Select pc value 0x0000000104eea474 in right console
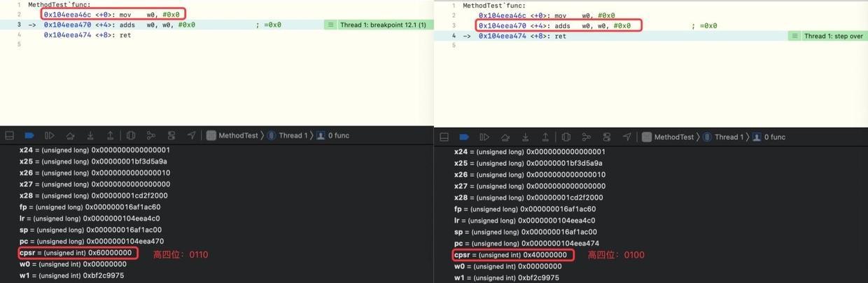868x283 pixels. point(561,243)
